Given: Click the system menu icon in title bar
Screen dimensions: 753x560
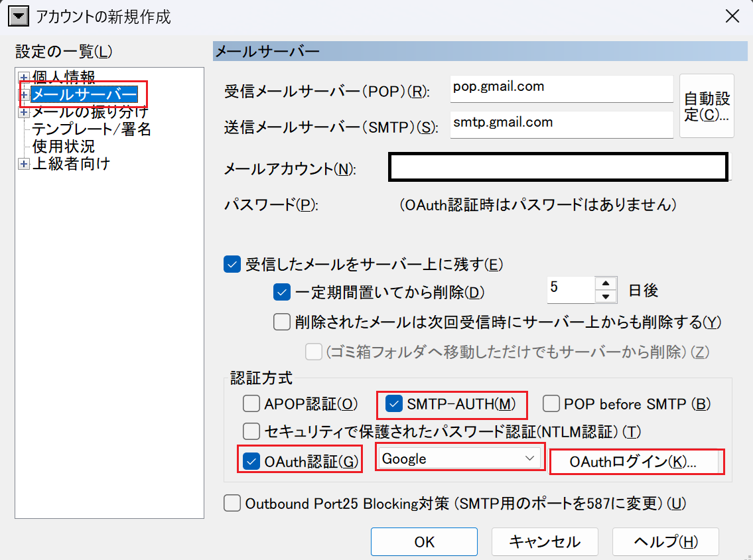Looking at the screenshot, I should click(21, 17).
